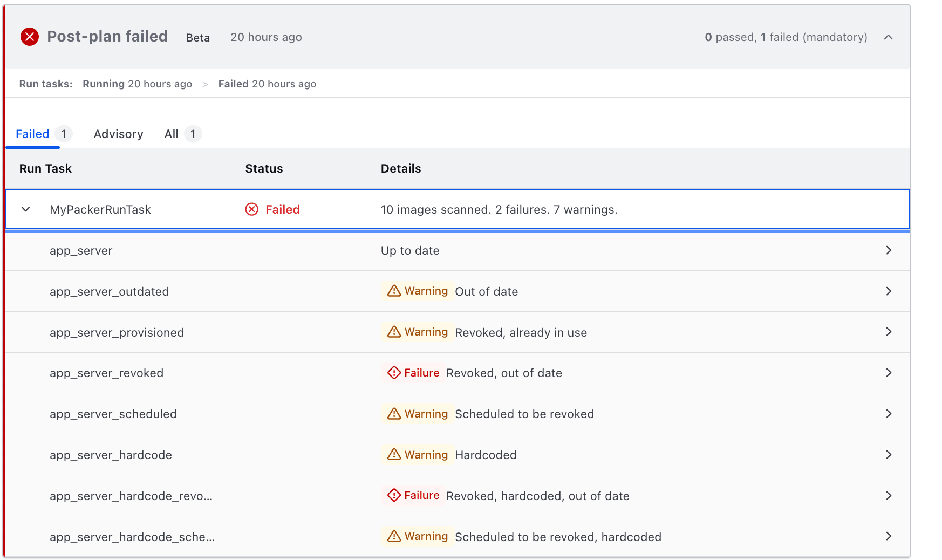942x560 pixels.
Task: Click the Warning icon next to Scheduled to be revoked
Action: pyautogui.click(x=394, y=413)
